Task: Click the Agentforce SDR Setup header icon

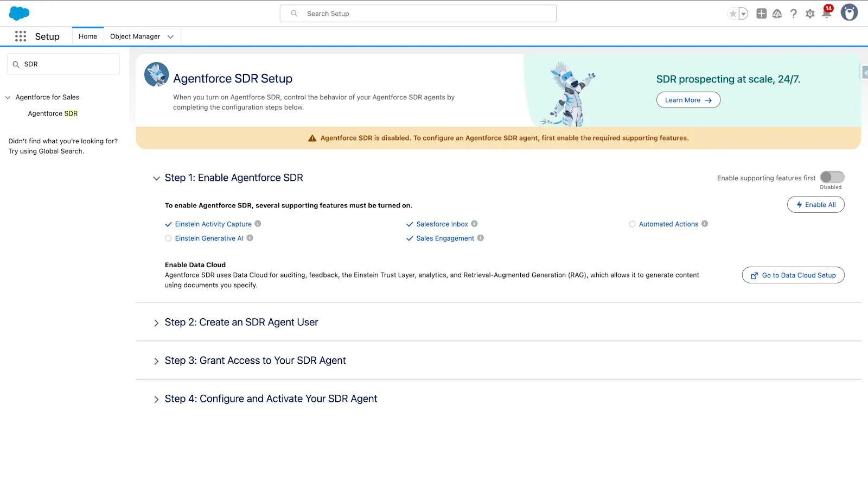Action: [x=156, y=74]
